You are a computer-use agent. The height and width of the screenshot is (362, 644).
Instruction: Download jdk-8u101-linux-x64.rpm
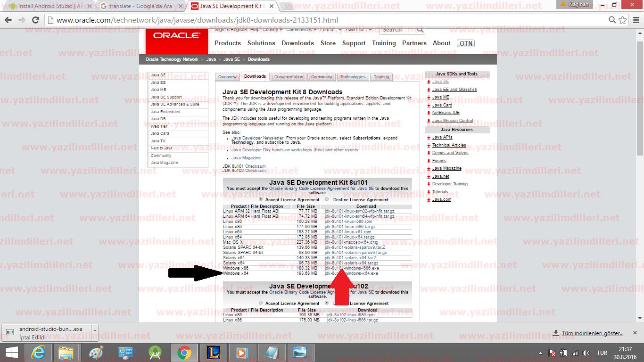(348, 232)
